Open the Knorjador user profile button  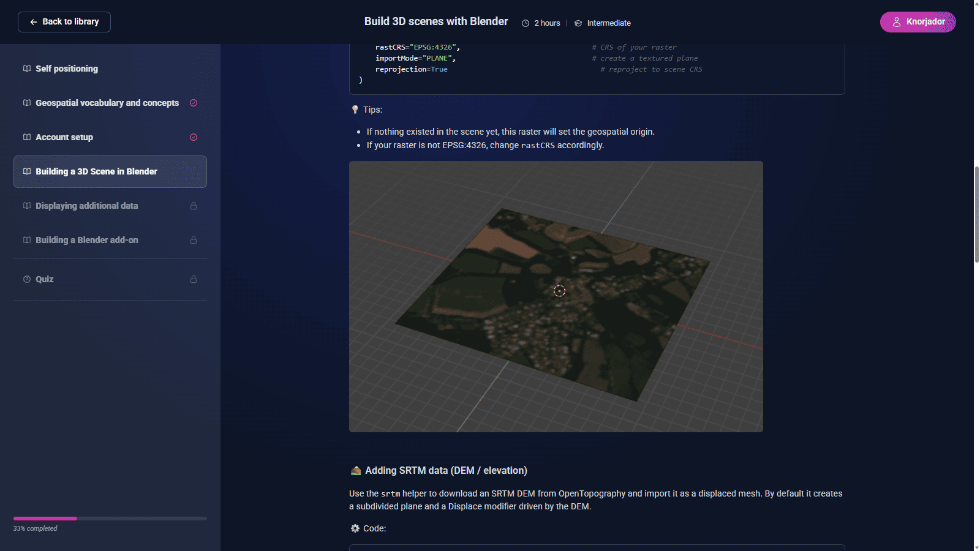[x=918, y=22]
